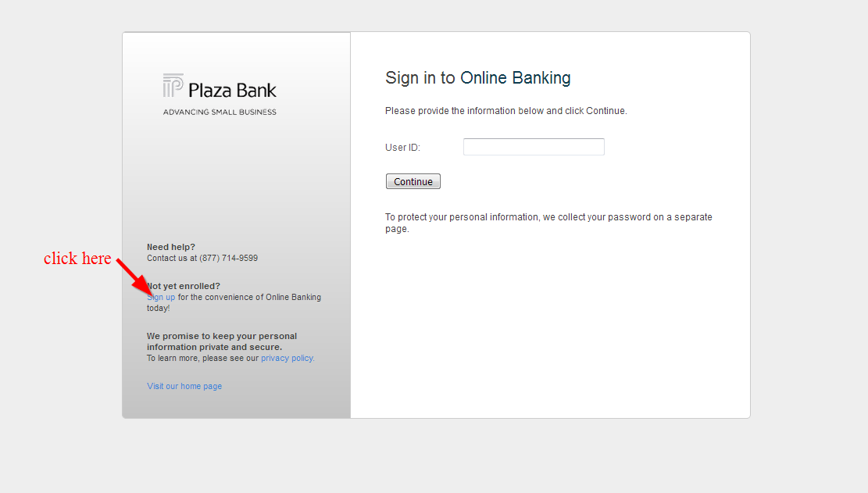Viewport: 868px width, 493px height.
Task: Click the User ID label
Action: (403, 147)
